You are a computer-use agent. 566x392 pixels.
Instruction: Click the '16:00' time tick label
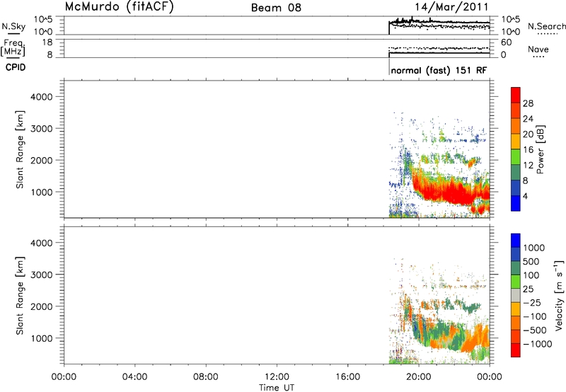(347, 377)
